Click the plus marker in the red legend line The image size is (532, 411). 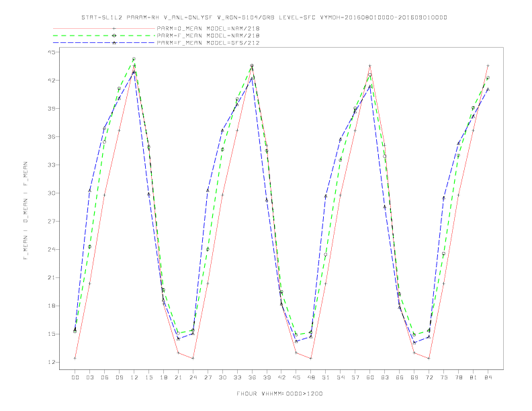(x=114, y=28)
